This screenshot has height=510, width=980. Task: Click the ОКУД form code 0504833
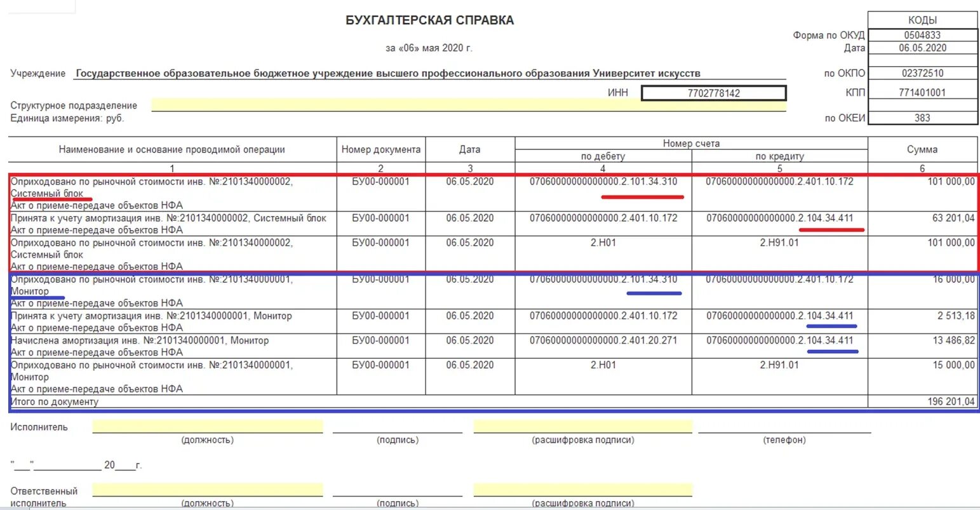922,36
